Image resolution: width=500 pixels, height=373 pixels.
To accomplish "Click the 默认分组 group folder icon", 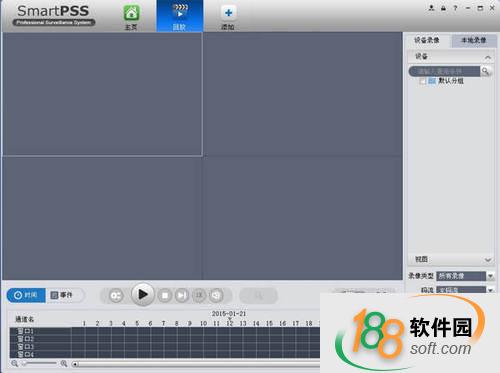I will pos(432,81).
